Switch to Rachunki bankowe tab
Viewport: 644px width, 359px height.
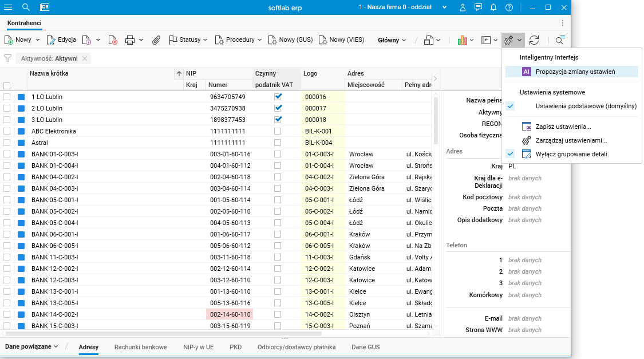[x=140, y=347]
